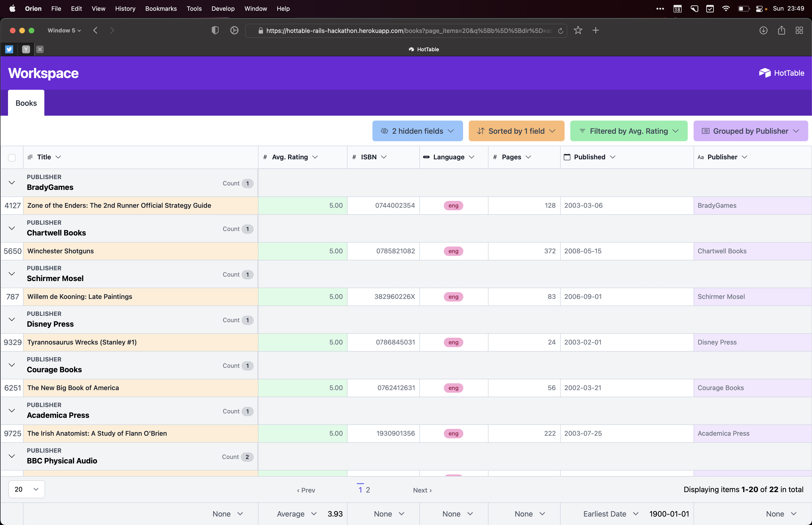
Task: Open browser downloads icon
Action: pos(763,30)
